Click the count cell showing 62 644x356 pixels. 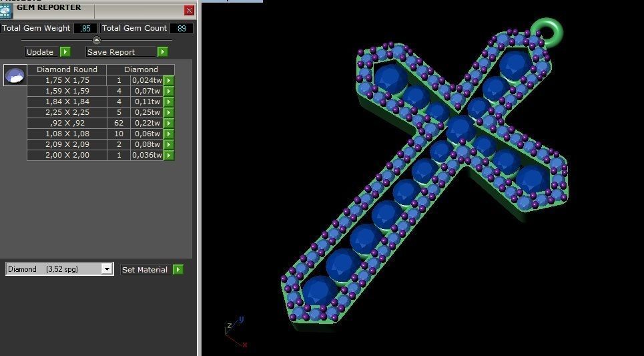click(x=119, y=123)
